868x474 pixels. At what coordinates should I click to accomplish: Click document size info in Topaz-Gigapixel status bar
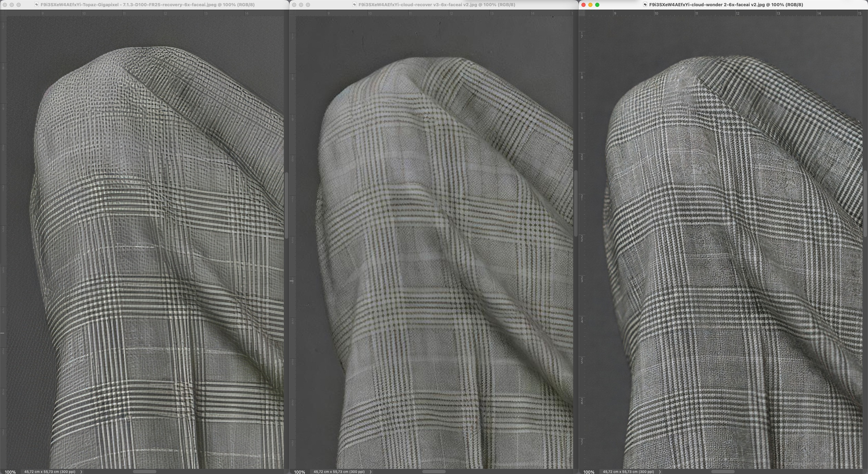(x=50, y=471)
